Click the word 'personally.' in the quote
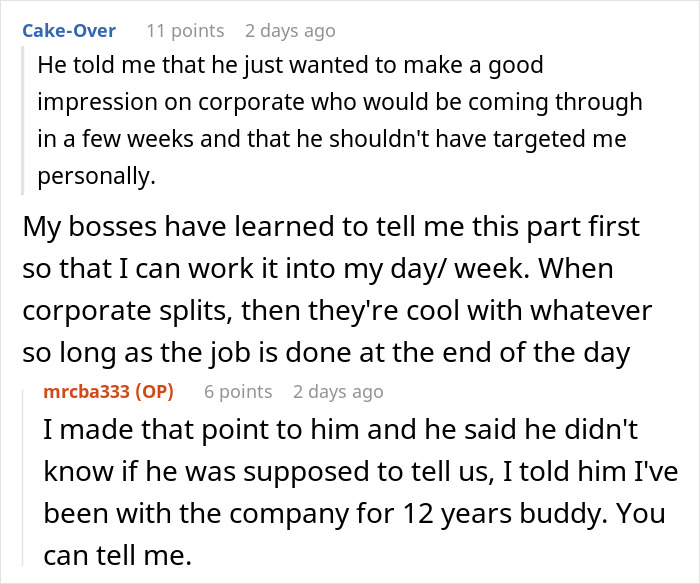The height and width of the screenshot is (584, 700). (96, 176)
